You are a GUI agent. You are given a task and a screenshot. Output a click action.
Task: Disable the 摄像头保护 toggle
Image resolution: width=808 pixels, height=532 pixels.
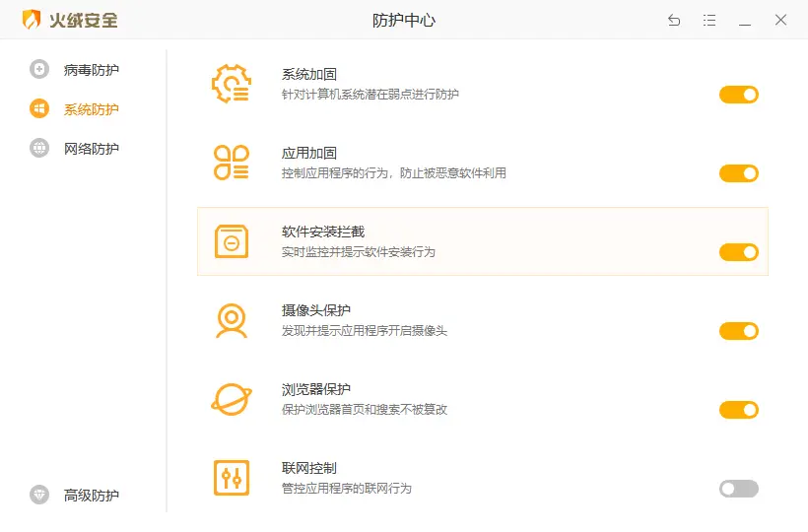[x=738, y=331]
